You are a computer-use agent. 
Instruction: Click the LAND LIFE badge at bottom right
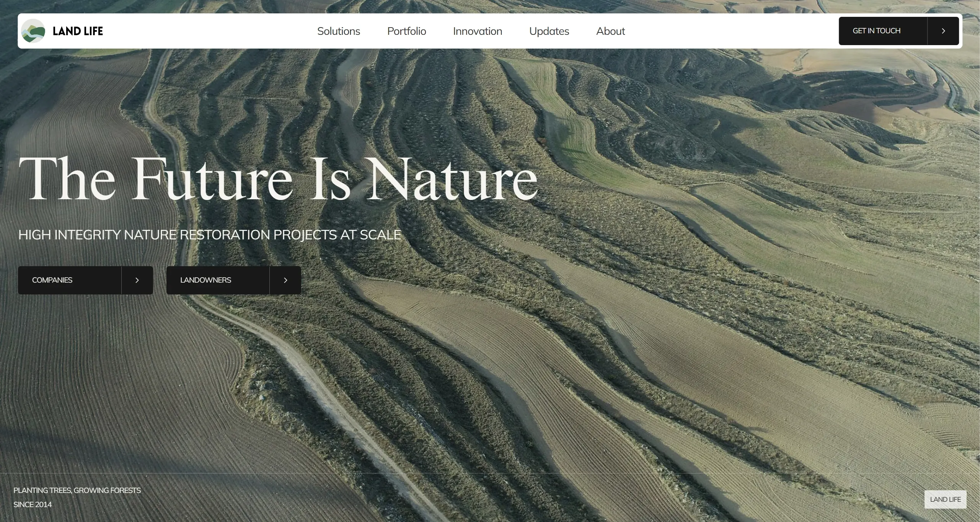945,499
